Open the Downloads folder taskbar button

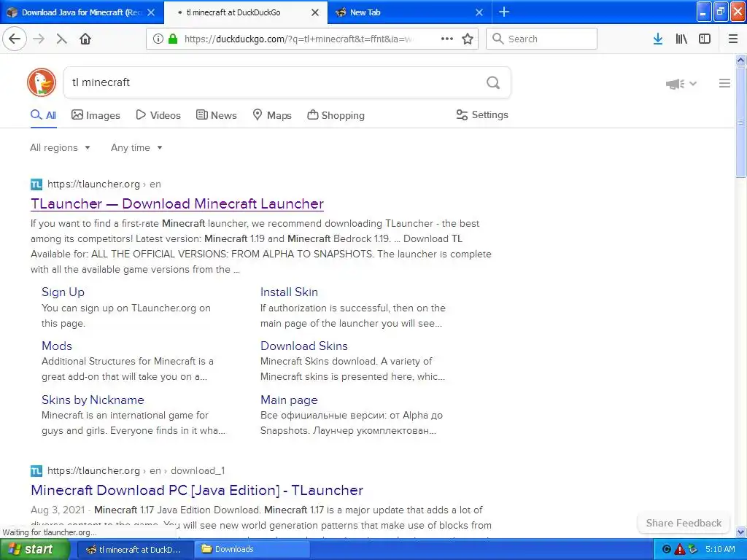(x=252, y=550)
